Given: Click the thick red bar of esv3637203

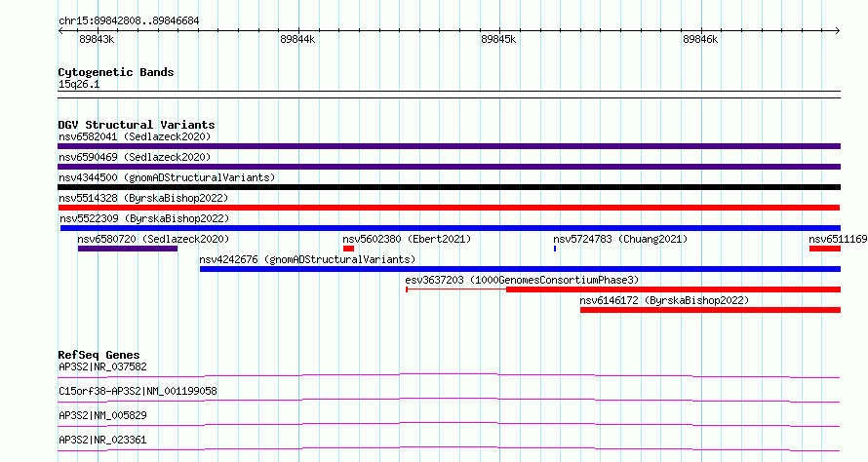Looking at the screenshot, I should click(673, 289).
